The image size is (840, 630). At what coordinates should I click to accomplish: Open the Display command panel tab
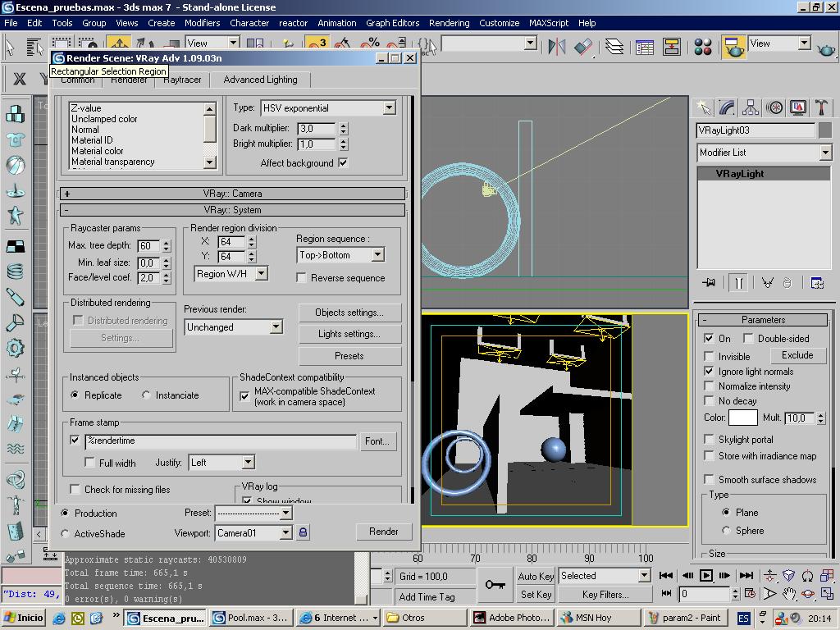pyautogui.click(x=797, y=107)
